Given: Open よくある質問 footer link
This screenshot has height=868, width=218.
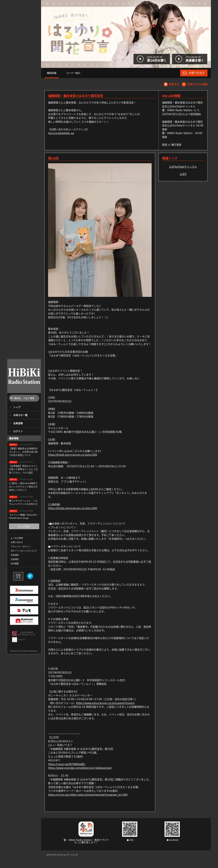Looking at the screenshot, I should tap(17, 538).
